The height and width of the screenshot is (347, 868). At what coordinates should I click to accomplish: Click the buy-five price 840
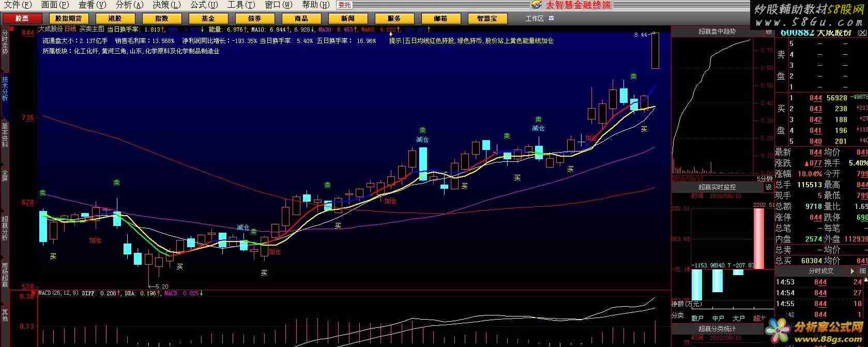(x=815, y=142)
